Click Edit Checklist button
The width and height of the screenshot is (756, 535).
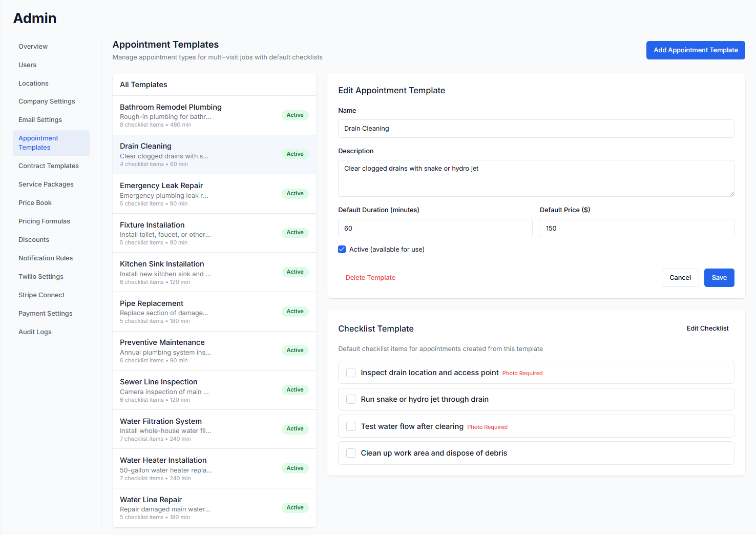[x=707, y=328]
